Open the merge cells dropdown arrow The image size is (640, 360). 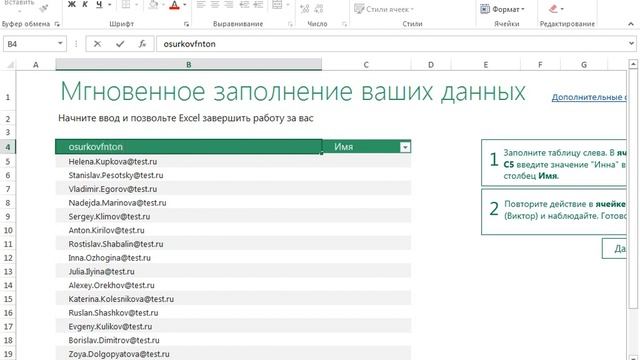coord(288,5)
